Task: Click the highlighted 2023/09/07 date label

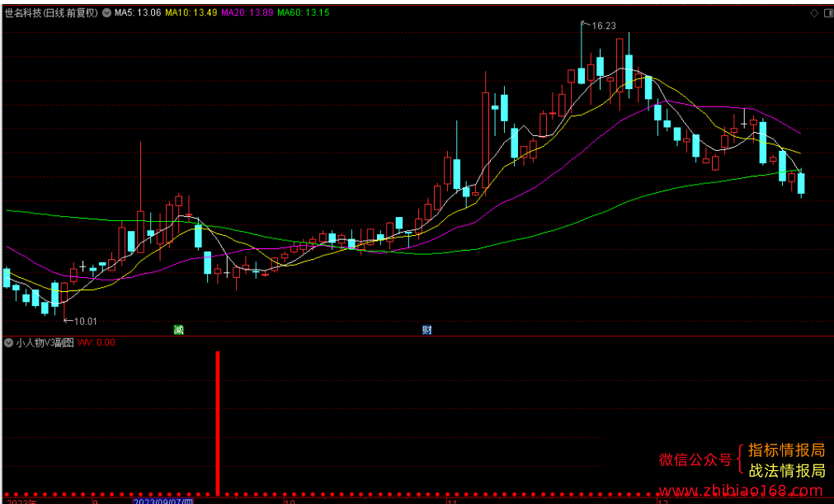Action: 163,501
